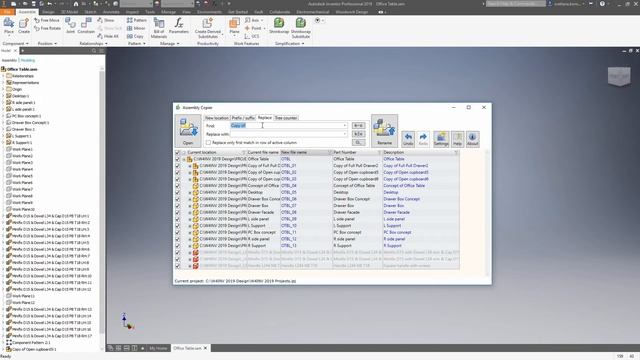Switch to the New location tab
Screen dimensions: 640x360
click(x=217, y=118)
